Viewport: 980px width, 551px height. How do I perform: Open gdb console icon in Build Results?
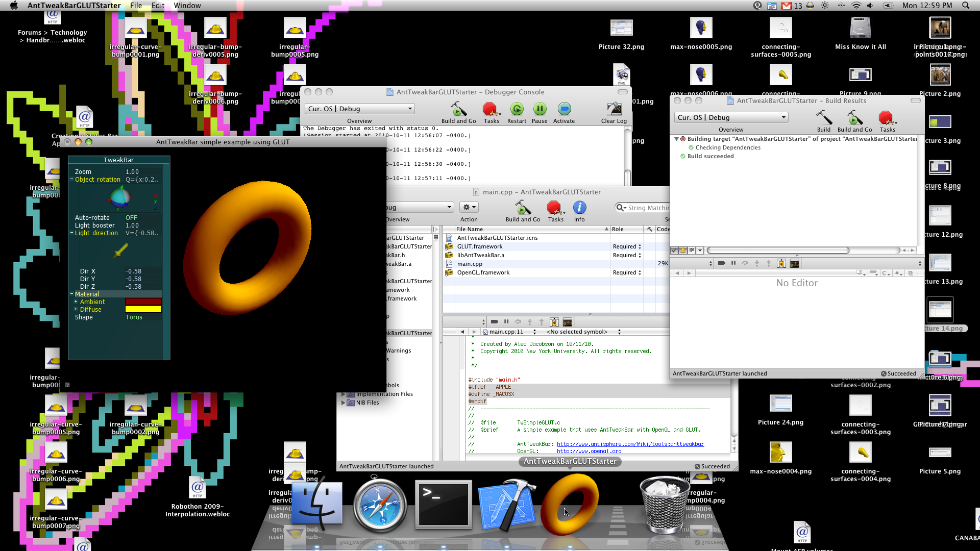[x=794, y=264]
